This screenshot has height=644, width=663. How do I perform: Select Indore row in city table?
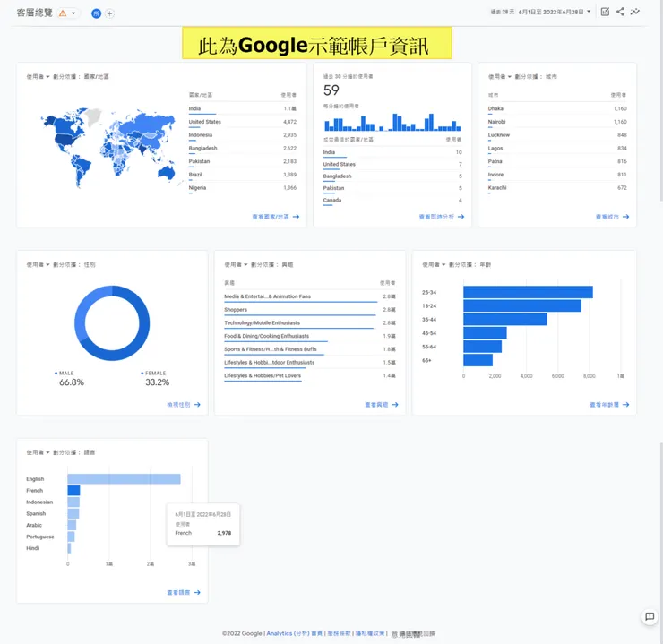point(557,175)
